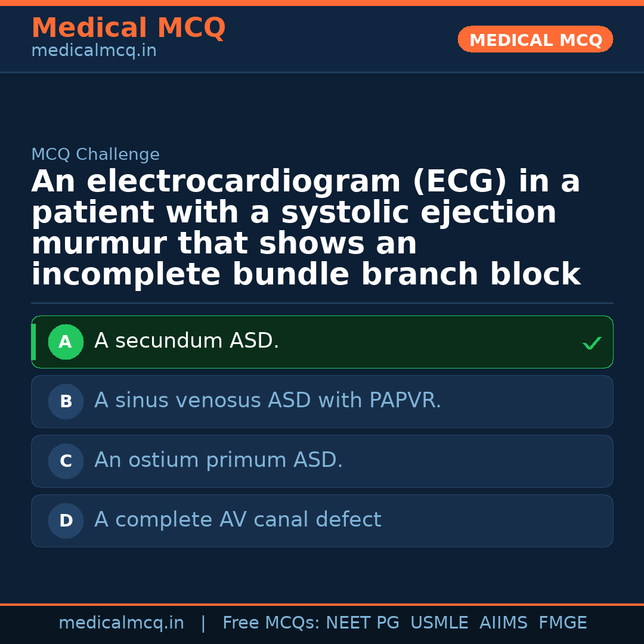Viewport: 644px width, 644px height.
Task: Choose the C option circle badge
Action: (x=66, y=461)
